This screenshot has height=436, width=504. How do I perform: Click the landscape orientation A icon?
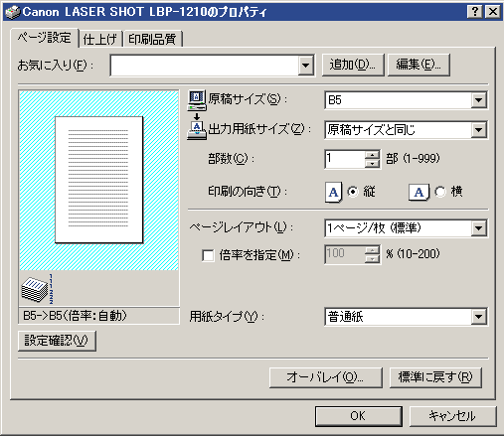point(419,192)
